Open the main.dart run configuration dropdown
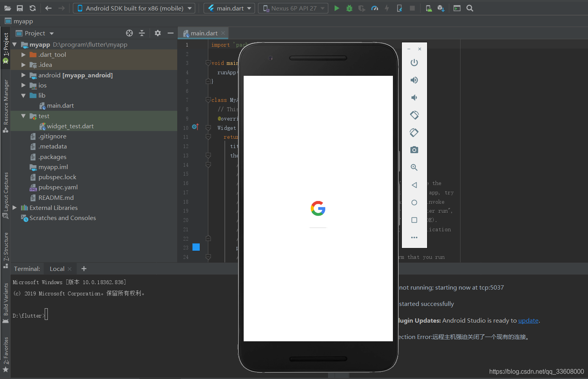 click(229, 8)
